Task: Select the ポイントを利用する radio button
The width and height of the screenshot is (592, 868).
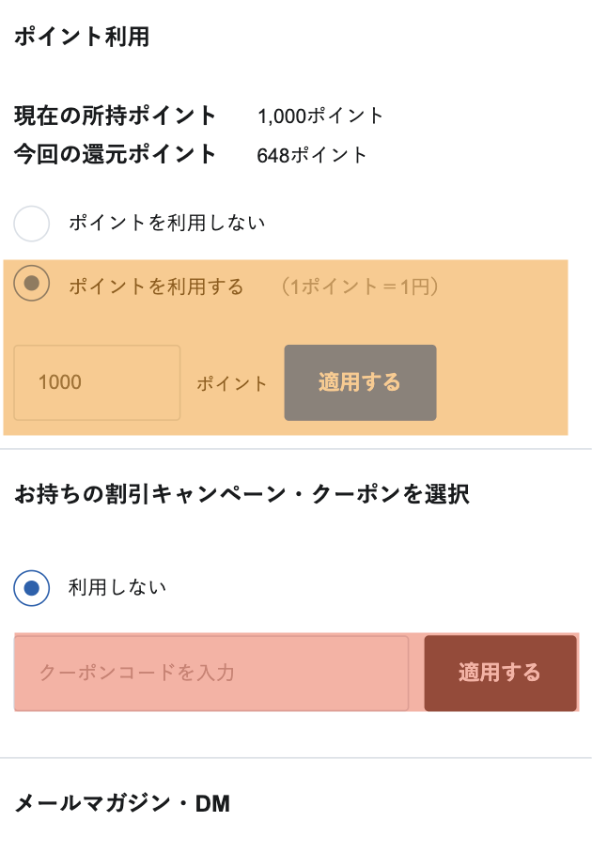Action: tap(32, 284)
